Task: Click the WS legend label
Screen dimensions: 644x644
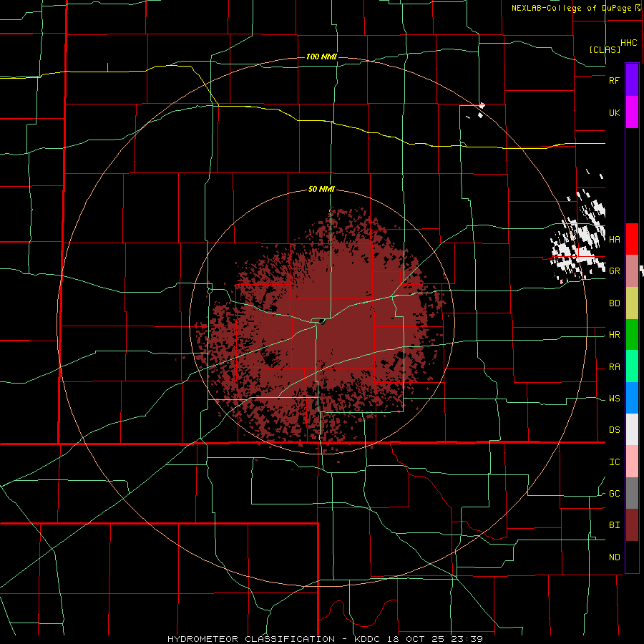Action: point(614,399)
